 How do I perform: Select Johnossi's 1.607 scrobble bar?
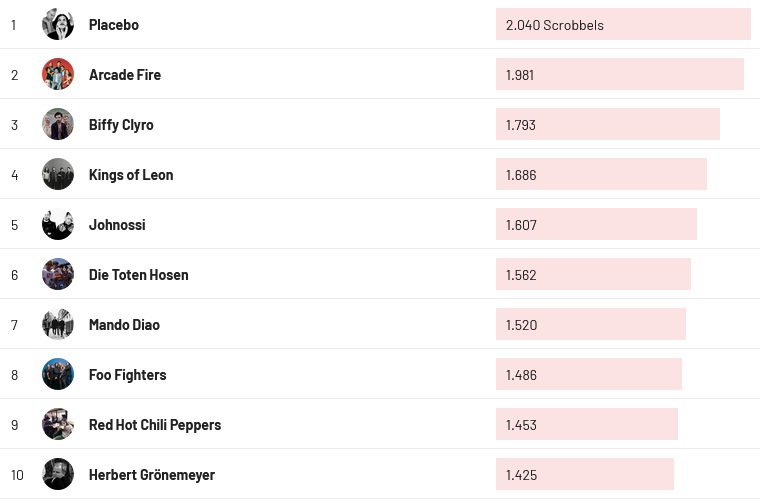[596, 225]
